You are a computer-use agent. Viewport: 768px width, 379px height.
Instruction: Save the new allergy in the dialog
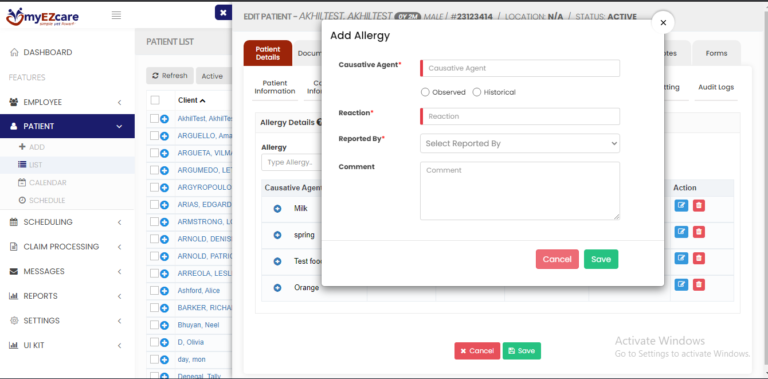coord(601,259)
